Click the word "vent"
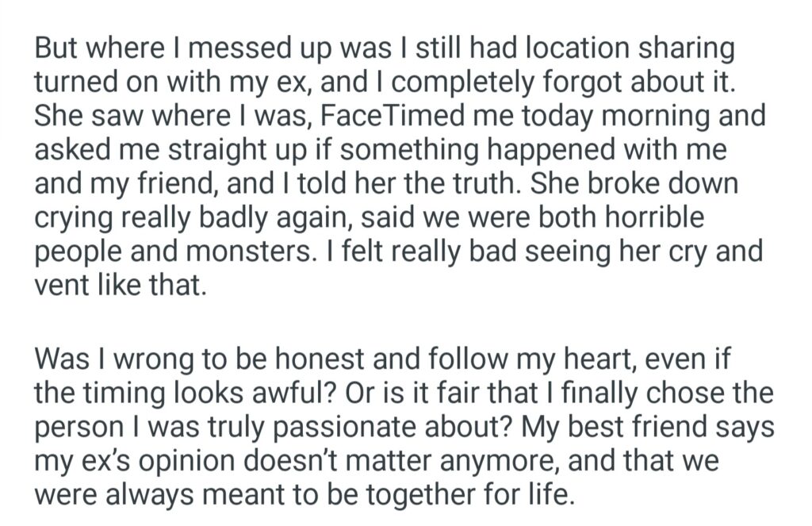812x526 pixels. [59, 284]
